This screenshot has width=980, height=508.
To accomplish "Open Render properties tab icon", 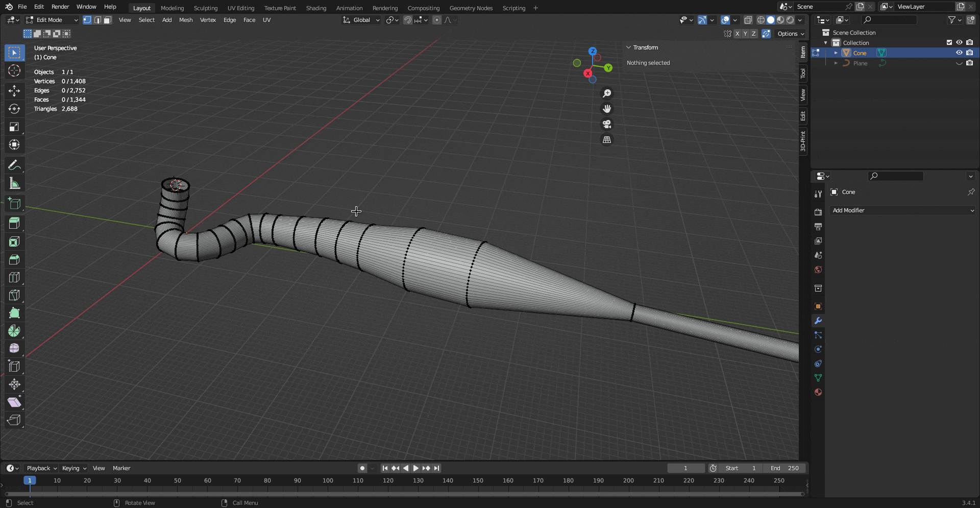I will point(818,212).
